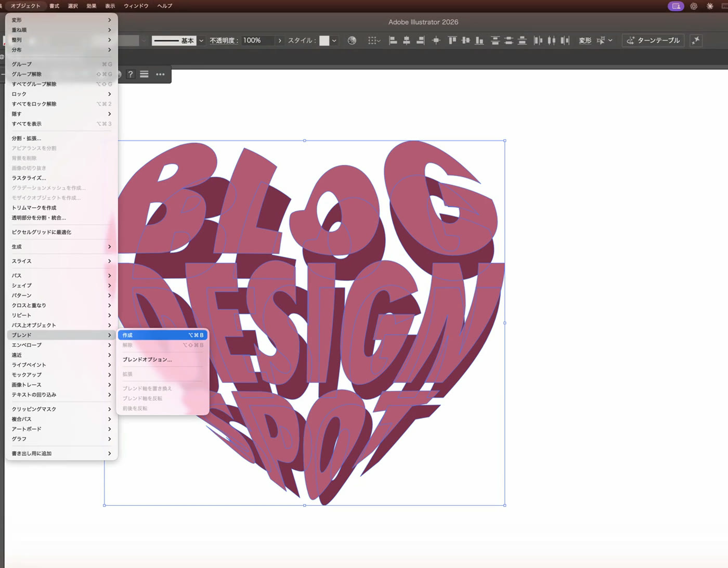
Task: Open the 効果 menu in menu bar
Action: point(92,6)
